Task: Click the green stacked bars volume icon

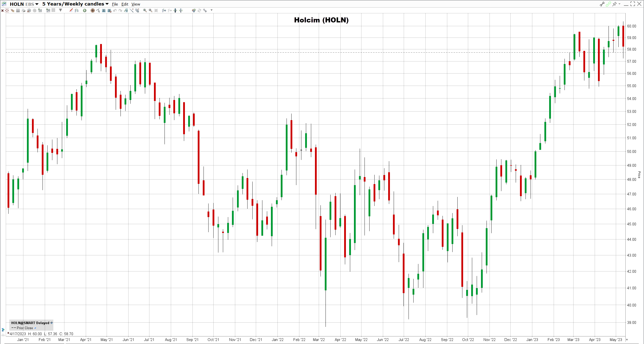Action: [x=126, y=11]
